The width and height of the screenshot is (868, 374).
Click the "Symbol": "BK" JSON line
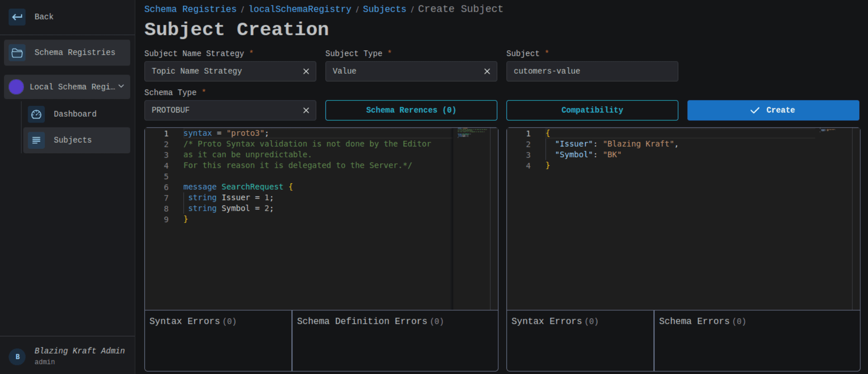click(588, 155)
